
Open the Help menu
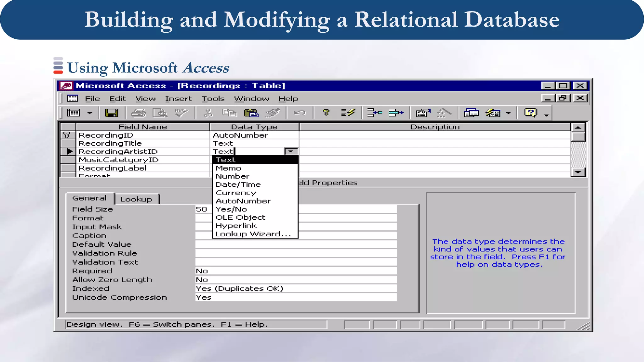[x=288, y=99]
